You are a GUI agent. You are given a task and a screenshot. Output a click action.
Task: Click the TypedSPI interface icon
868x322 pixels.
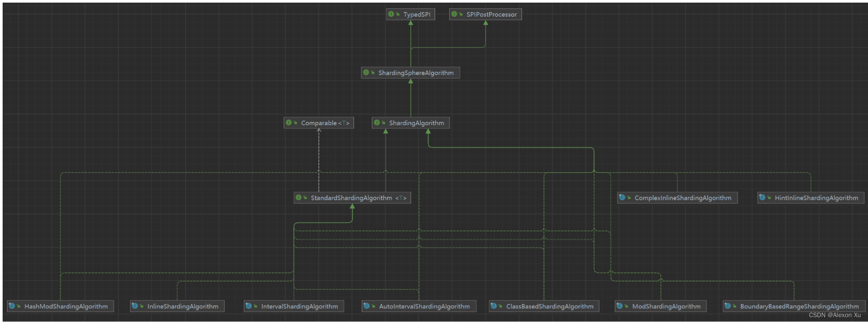click(x=391, y=14)
